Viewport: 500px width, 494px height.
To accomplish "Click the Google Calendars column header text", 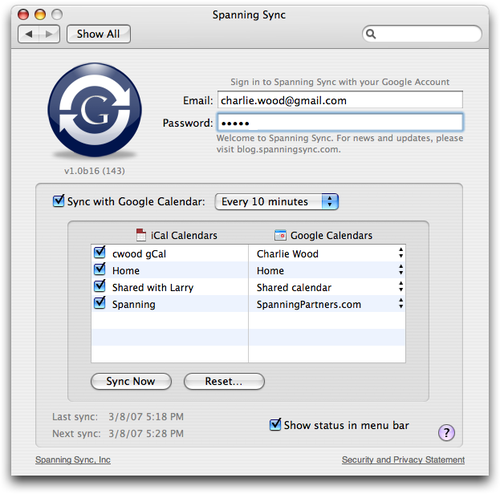I will [331, 235].
